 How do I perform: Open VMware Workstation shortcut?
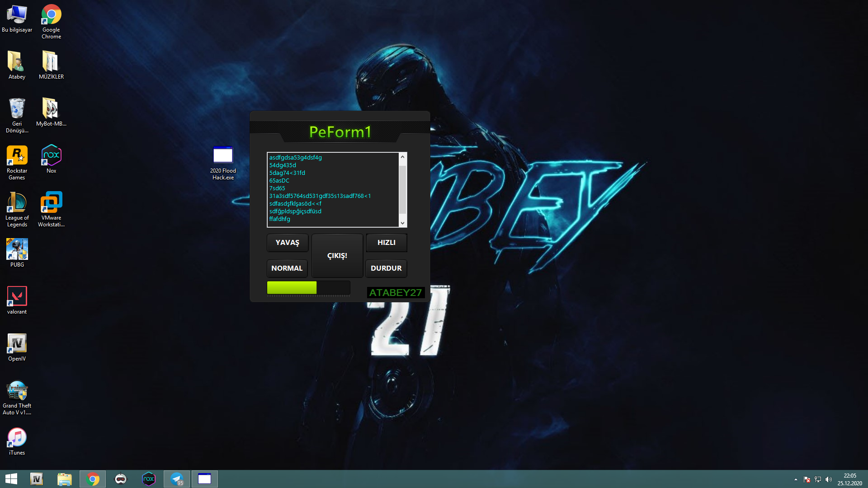[x=51, y=210]
